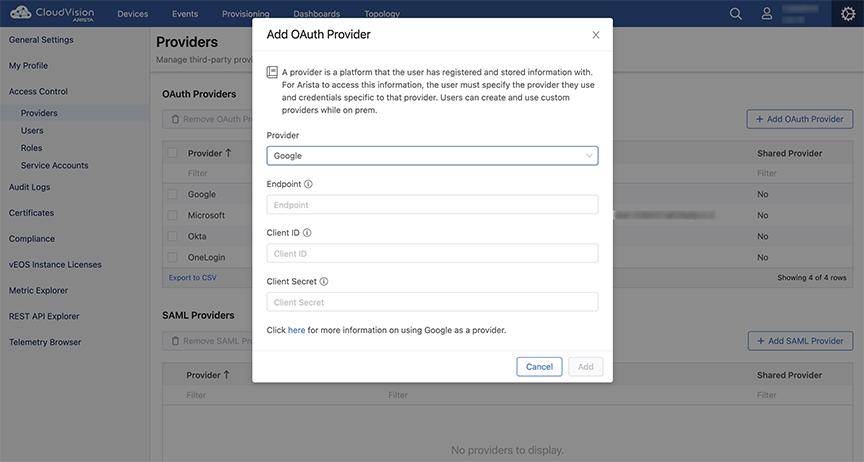Viewport: 864px width, 462px height.
Task: Focus the Client Secret input field
Action: pos(433,302)
